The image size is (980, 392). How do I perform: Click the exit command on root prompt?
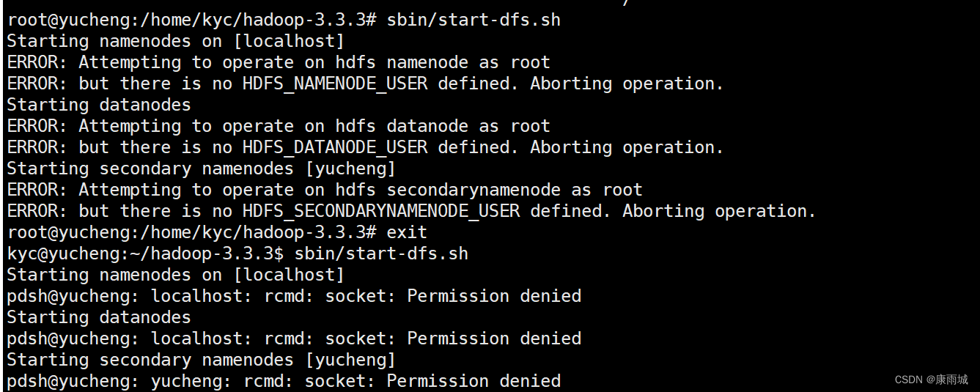point(407,232)
